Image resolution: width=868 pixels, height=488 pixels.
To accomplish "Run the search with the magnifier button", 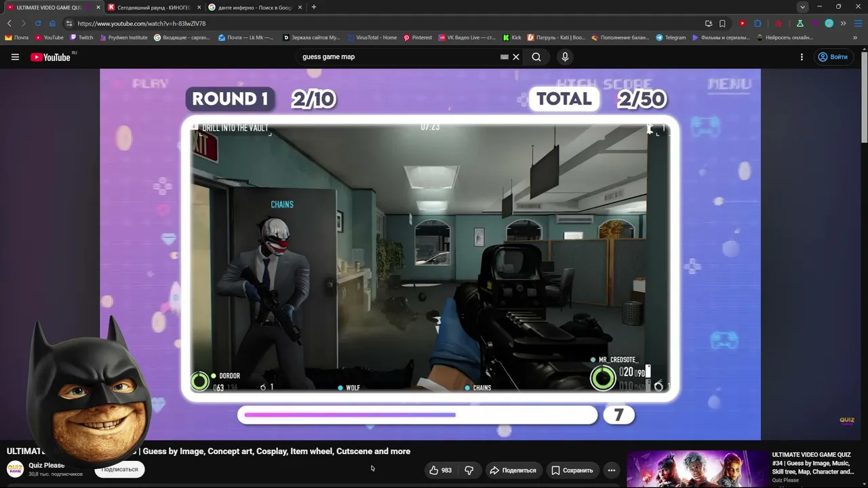I will point(536,57).
